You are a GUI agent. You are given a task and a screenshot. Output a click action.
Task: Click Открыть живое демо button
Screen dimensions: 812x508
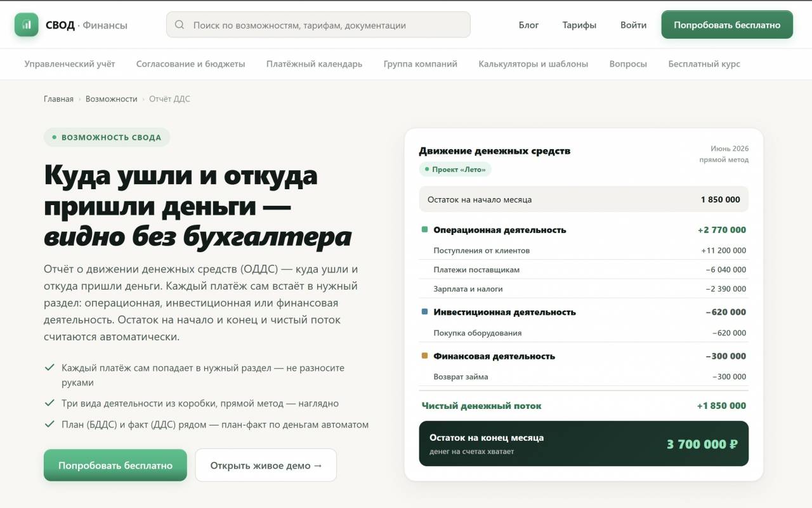click(x=266, y=465)
